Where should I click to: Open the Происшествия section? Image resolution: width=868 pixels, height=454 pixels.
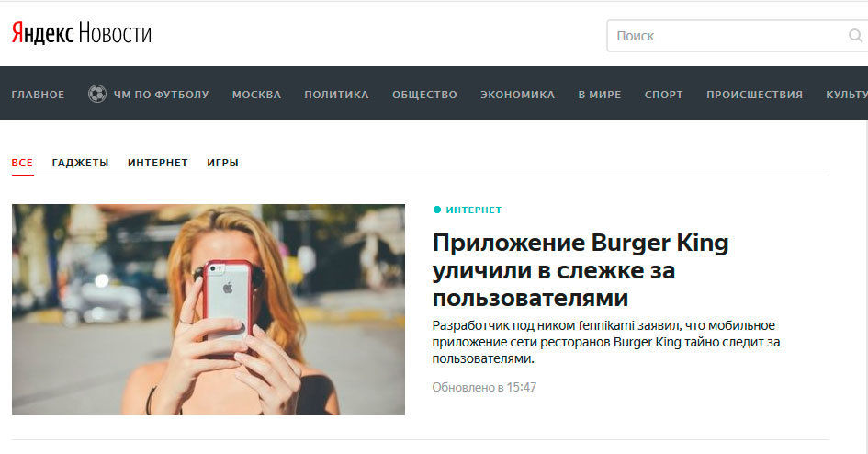coord(754,95)
